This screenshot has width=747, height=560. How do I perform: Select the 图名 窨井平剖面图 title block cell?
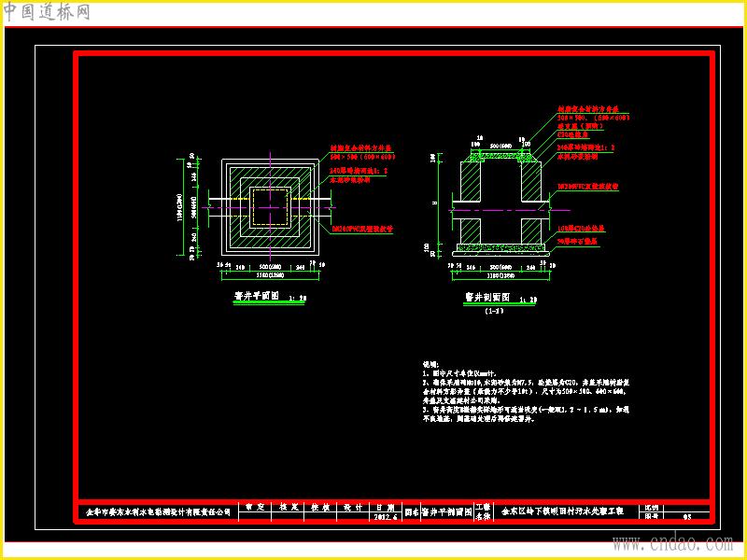tap(438, 512)
